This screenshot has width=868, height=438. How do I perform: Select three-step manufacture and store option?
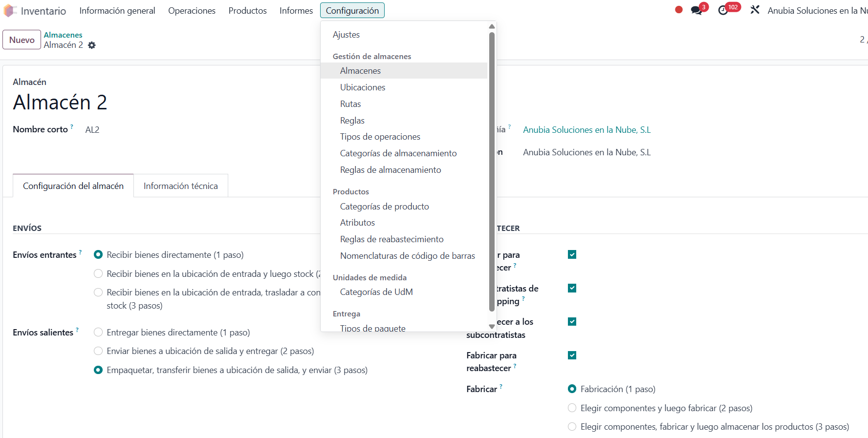[x=572, y=427]
